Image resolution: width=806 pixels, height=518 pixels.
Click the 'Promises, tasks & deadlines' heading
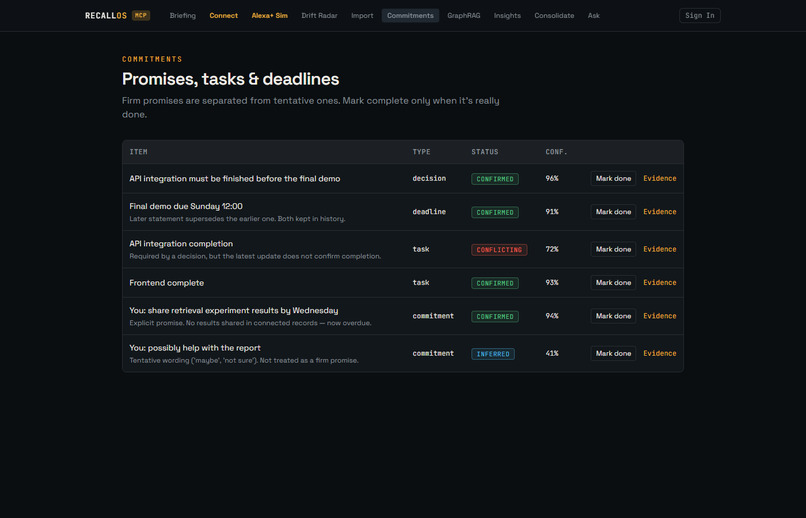click(x=230, y=79)
